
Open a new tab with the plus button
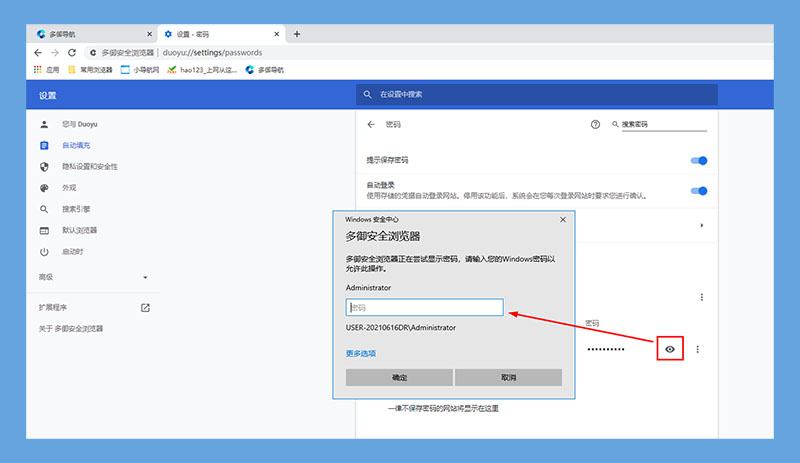click(296, 34)
